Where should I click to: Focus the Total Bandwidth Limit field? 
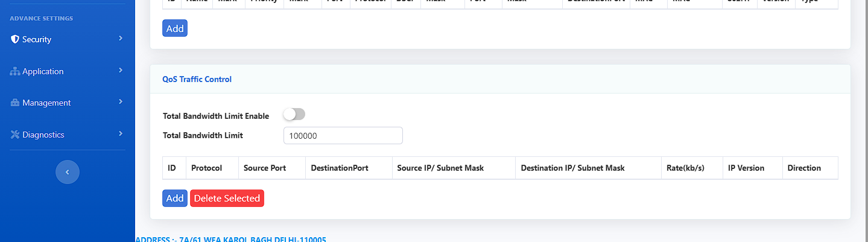(x=343, y=136)
